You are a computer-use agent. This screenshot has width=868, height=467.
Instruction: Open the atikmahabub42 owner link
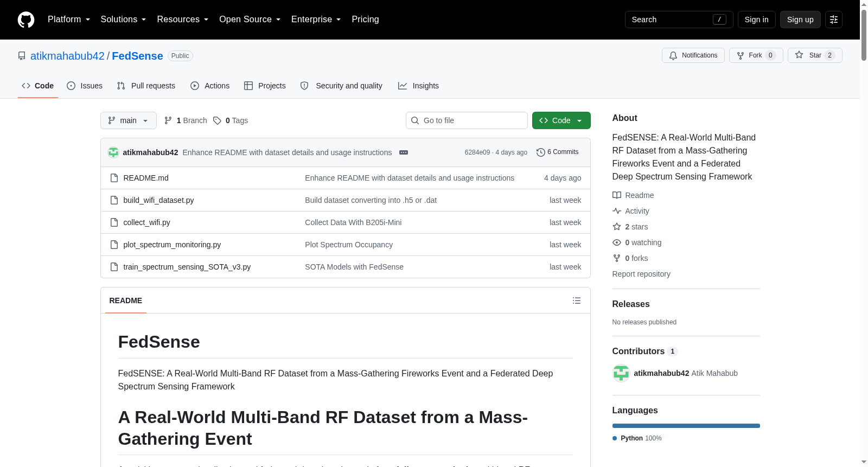click(x=67, y=56)
